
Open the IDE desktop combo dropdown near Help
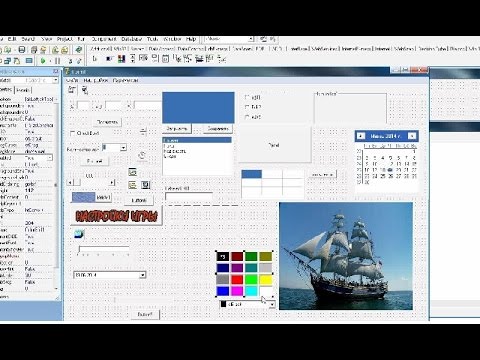click(251, 39)
